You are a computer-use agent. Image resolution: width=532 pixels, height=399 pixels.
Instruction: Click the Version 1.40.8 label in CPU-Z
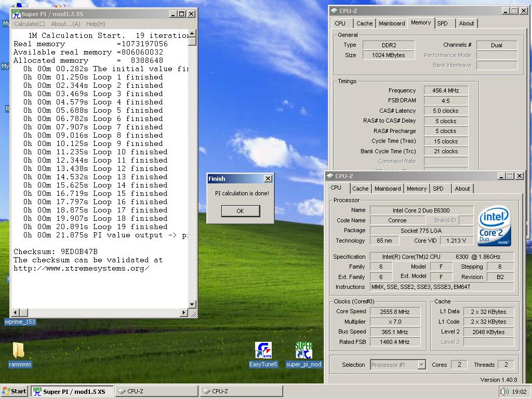coord(499,380)
